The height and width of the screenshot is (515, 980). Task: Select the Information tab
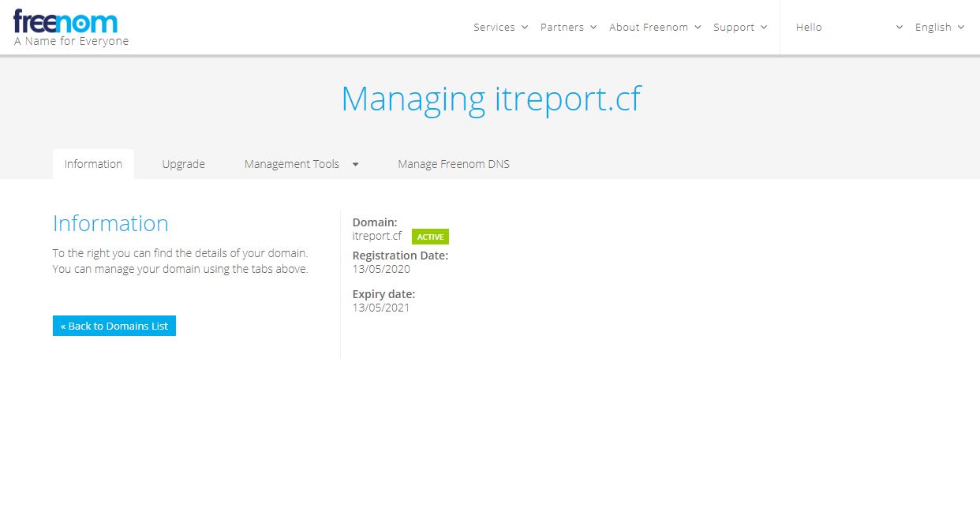pyautogui.click(x=93, y=164)
